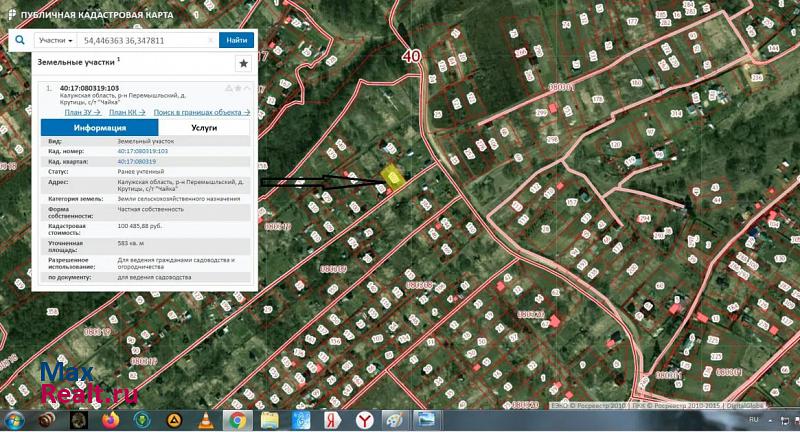Screen dimensions: 800x432
Task: Click the coordinates search input field
Action: (145, 41)
